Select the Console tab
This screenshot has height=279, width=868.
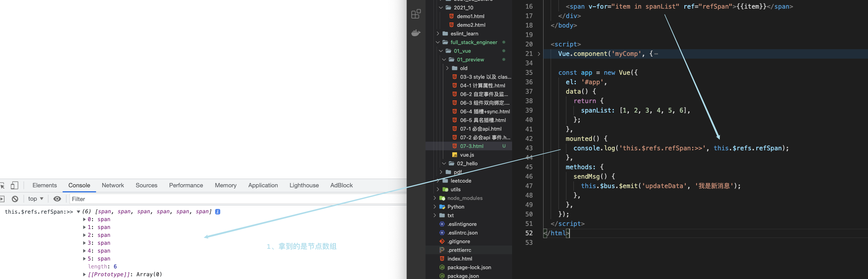click(x=79, y=185)
